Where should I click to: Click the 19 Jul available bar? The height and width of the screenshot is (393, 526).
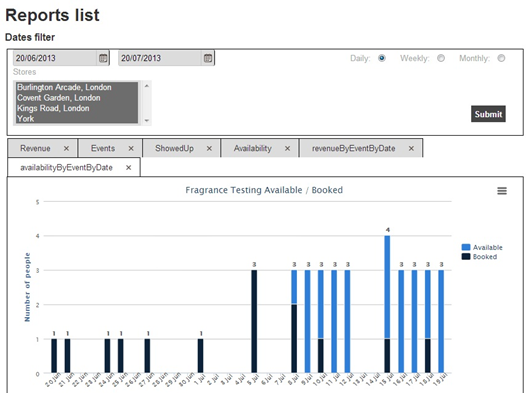pos(441,321)
